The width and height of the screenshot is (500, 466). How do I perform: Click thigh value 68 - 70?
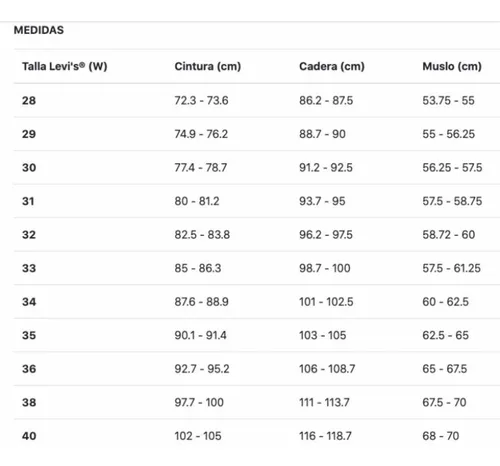point(441,436)
